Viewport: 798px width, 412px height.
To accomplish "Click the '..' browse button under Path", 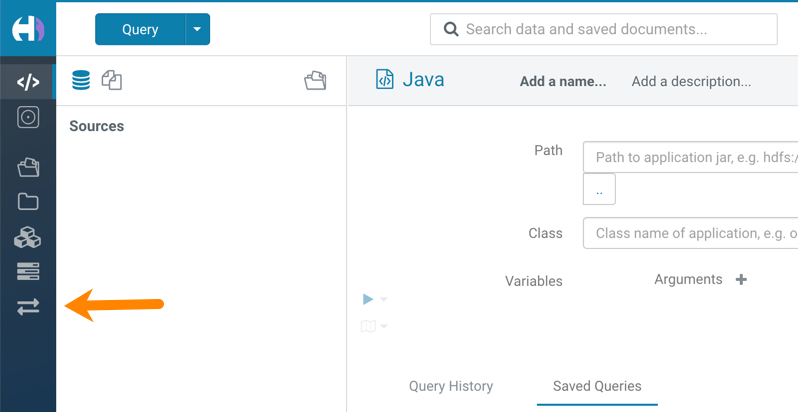I will pos(599,189).
